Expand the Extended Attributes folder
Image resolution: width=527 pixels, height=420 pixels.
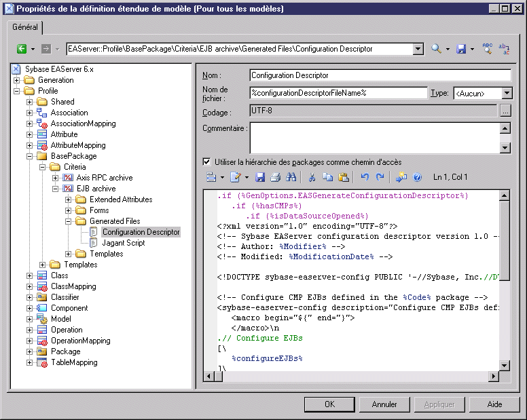pos(68,199)
